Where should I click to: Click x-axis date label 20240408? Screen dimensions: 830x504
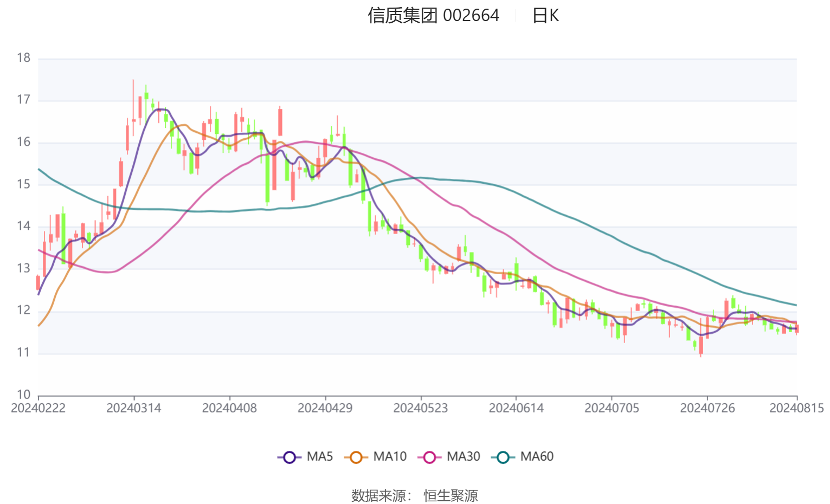point(229,408)
